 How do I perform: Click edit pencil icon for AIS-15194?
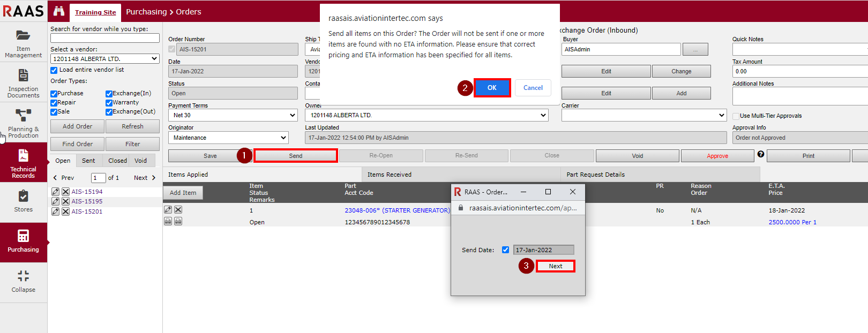pos(55,192)
